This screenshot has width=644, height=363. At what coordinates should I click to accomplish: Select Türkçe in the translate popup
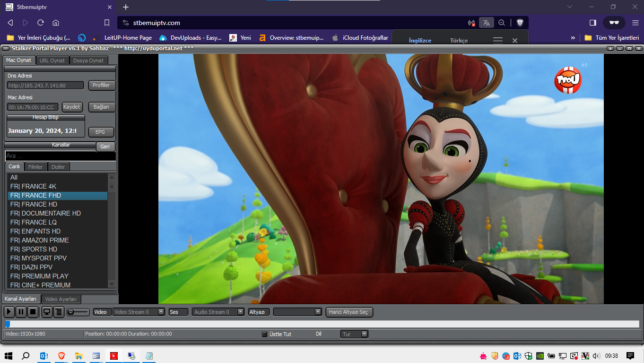[459, 41]
